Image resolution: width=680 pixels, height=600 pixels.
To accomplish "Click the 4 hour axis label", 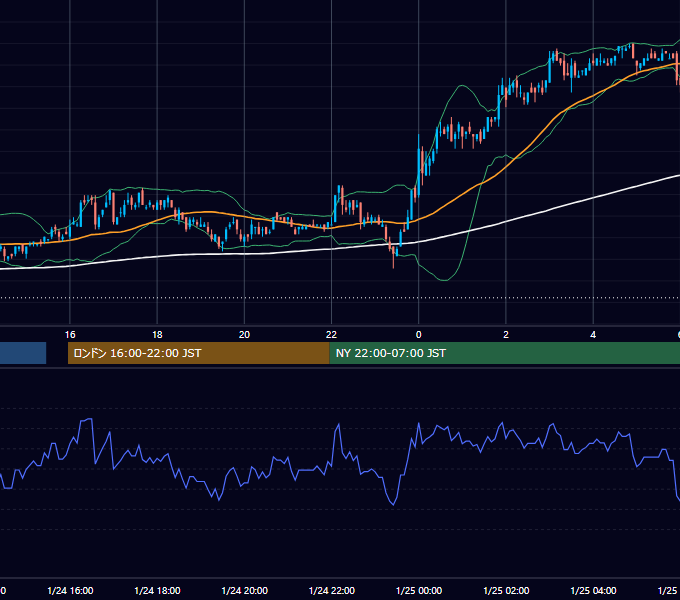I will click(x=593, y=335).
